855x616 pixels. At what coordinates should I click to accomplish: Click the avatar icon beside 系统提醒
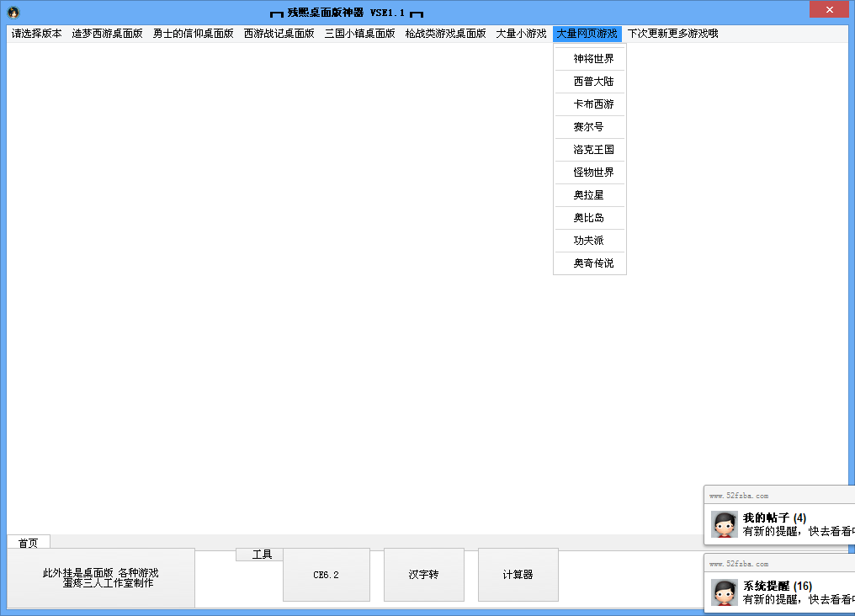pos(724,592)
